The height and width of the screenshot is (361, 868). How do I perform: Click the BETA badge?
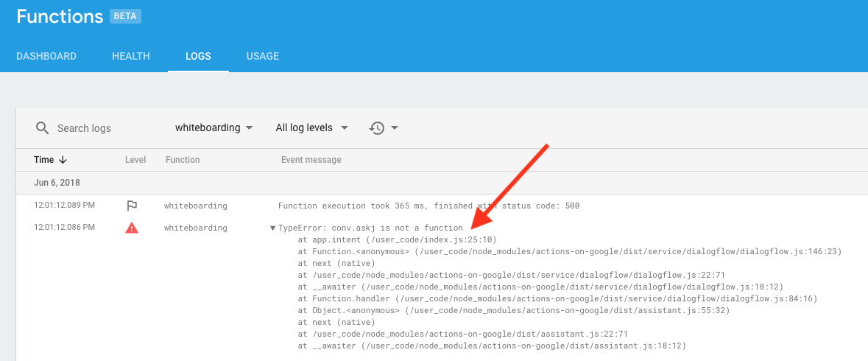[126, 17]
